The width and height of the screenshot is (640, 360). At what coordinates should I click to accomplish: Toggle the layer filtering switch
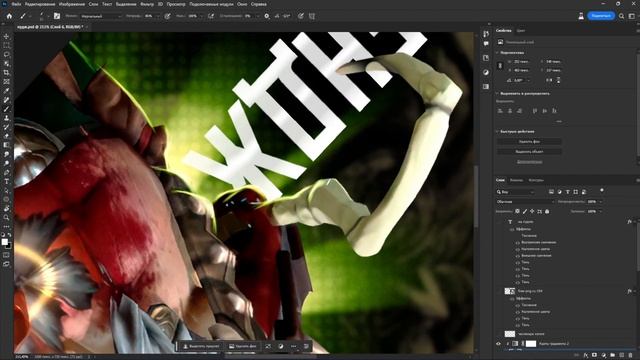click(x=602, y=191)
